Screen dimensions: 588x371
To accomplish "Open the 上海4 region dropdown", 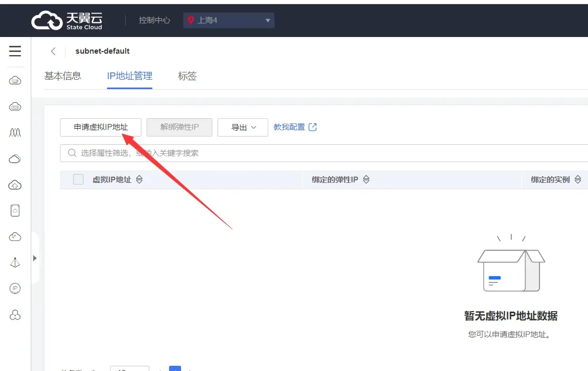I will (229, 20).
